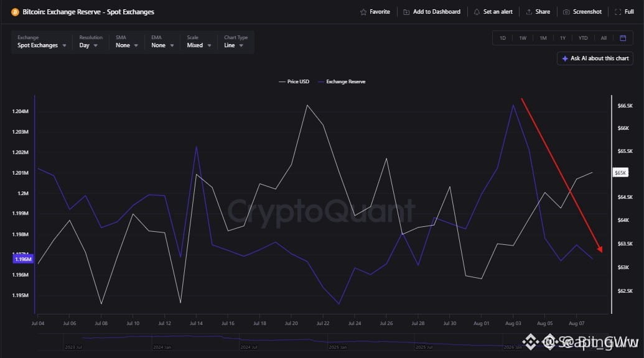Select the 1D time range option

[x=503, y=38]
